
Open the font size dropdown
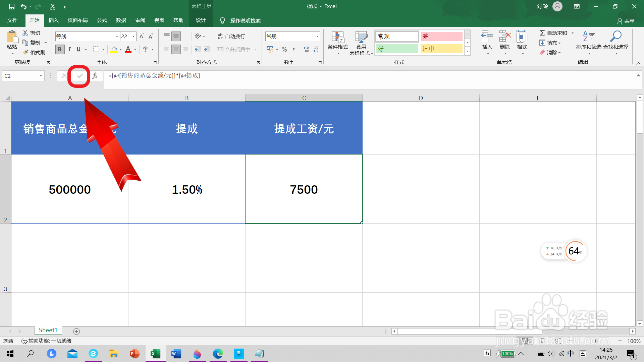(133, 36)
